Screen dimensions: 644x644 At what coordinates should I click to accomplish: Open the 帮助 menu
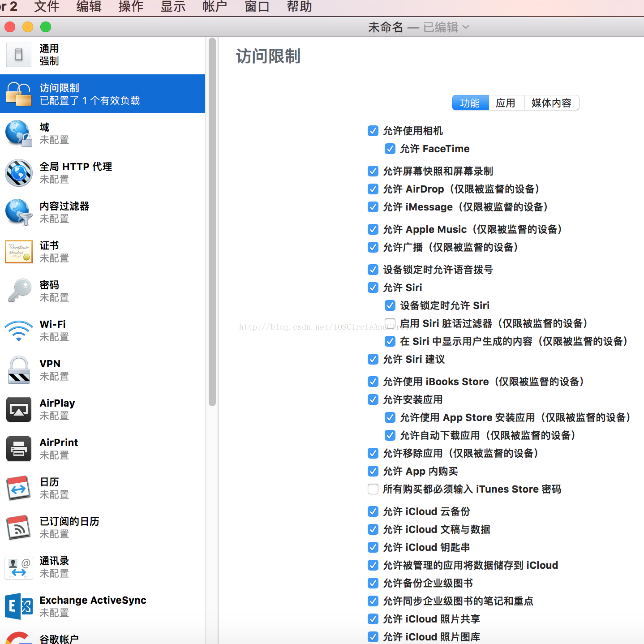tap(300, 7)
